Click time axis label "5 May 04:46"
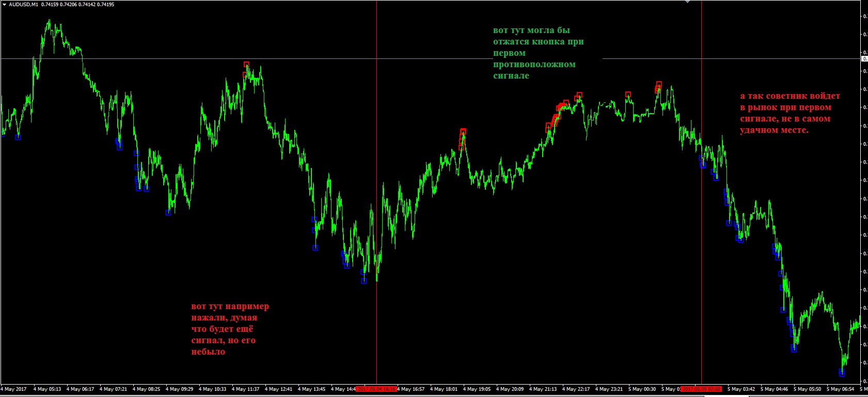This screenshot has height=397, width=868. click(774, 389)
